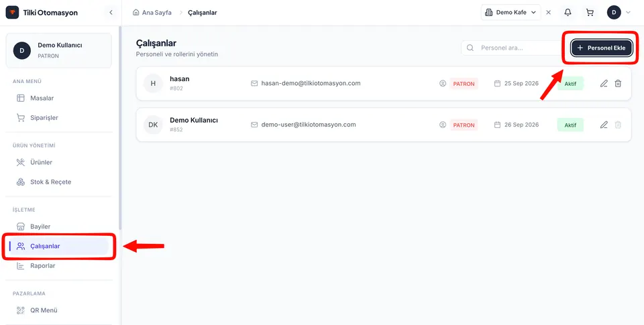Click the Masalar table icon
This screenshot has width=644, height=325.
[21, 98]
